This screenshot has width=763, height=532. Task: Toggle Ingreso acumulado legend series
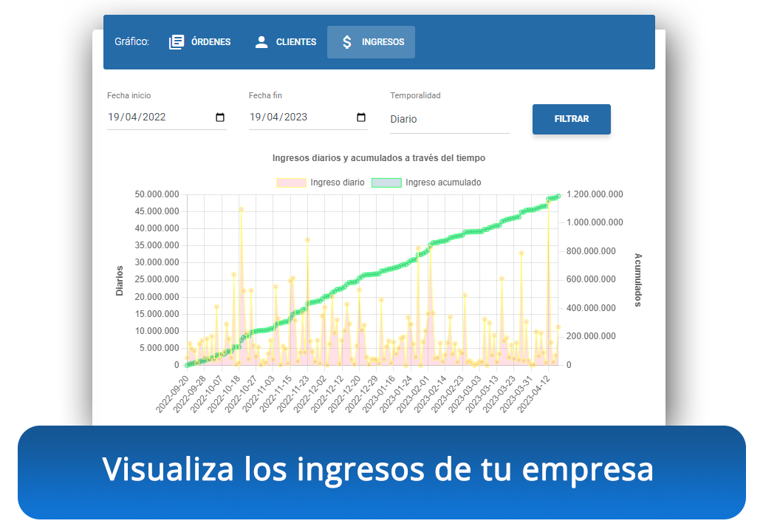pyautogui.click(x=443, y=183)
